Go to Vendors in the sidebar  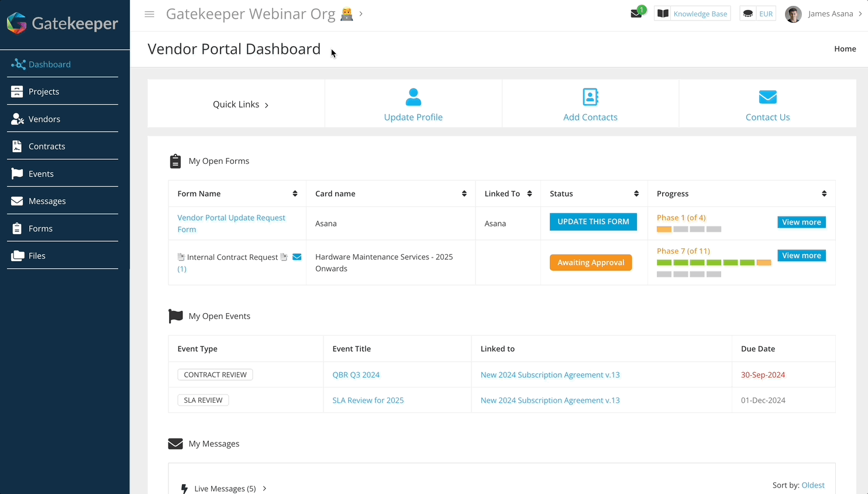[44, 119]
